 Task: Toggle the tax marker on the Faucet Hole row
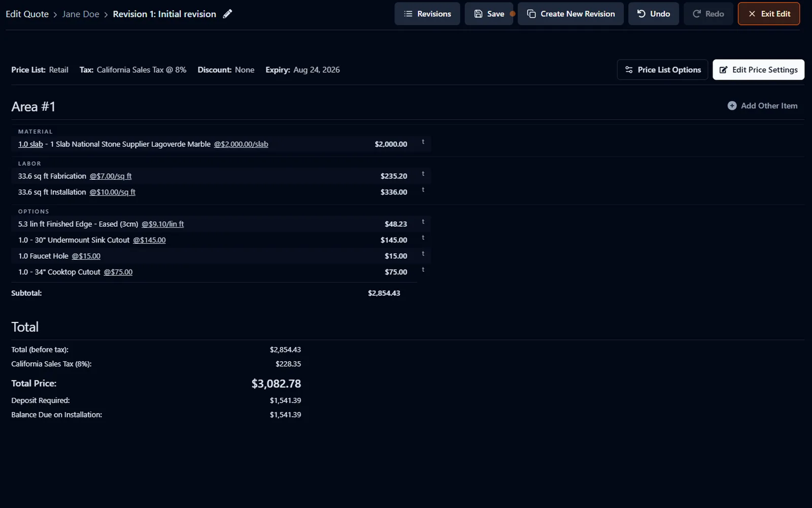(423, 254)
